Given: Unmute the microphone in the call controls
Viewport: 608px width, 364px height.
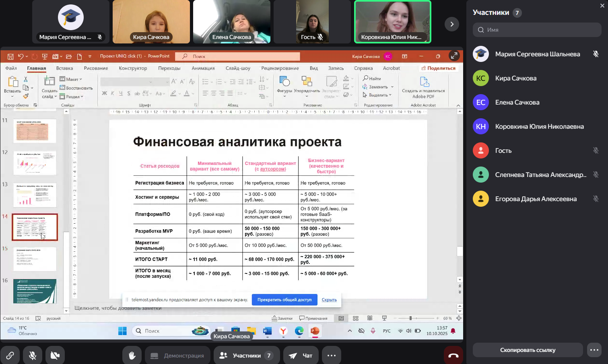Looking at the screenshot, I should 33,356.
